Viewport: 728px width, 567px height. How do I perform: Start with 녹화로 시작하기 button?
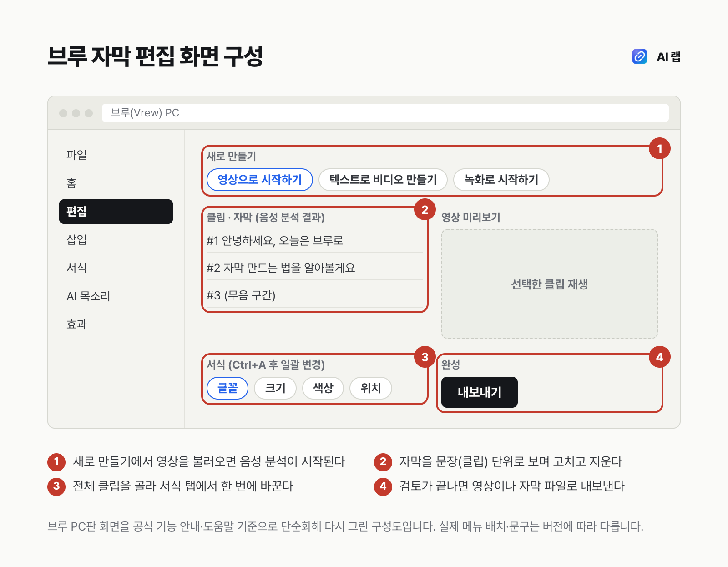point(501,180)
